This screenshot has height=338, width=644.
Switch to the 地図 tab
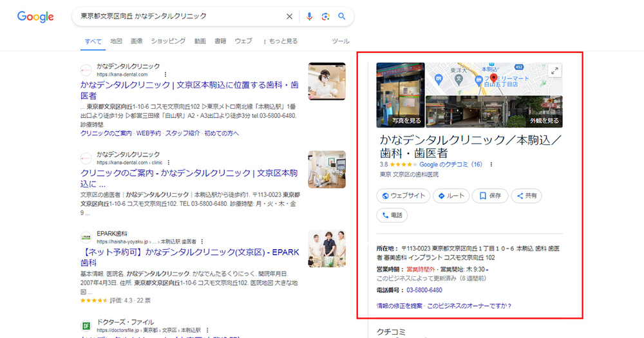click(116, 41)
